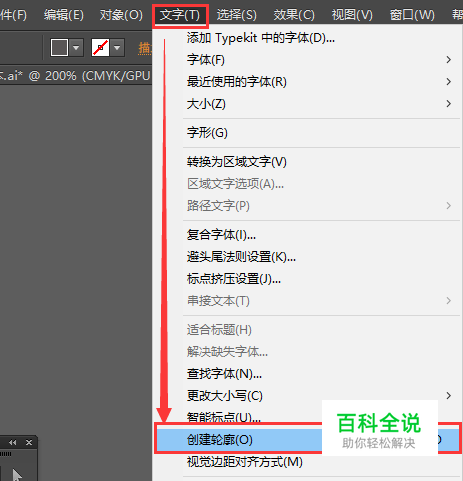The width and height of the screenshot is (463, 481).
Task: Click the stroke none swatch
Action: (x=100, y=48)
